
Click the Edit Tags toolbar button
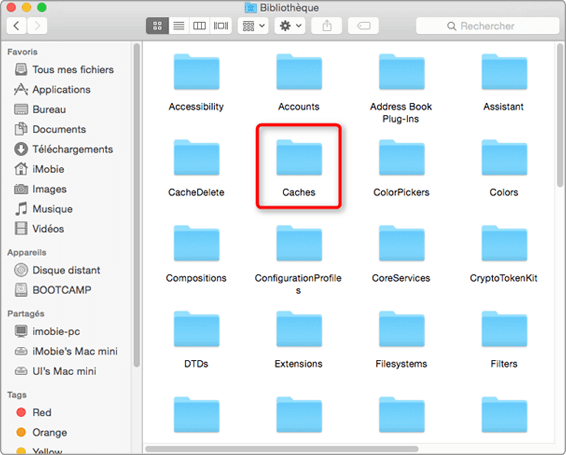click(x=363, y=26)
